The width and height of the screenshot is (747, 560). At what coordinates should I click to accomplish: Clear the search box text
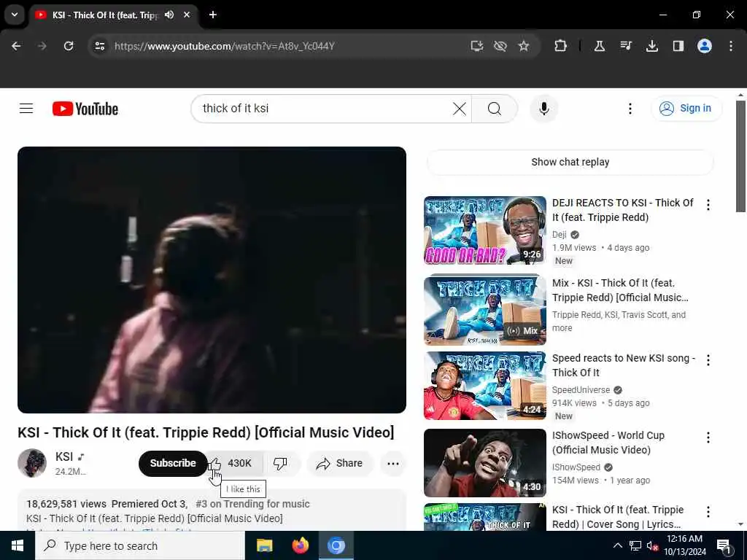pos(460,109)
